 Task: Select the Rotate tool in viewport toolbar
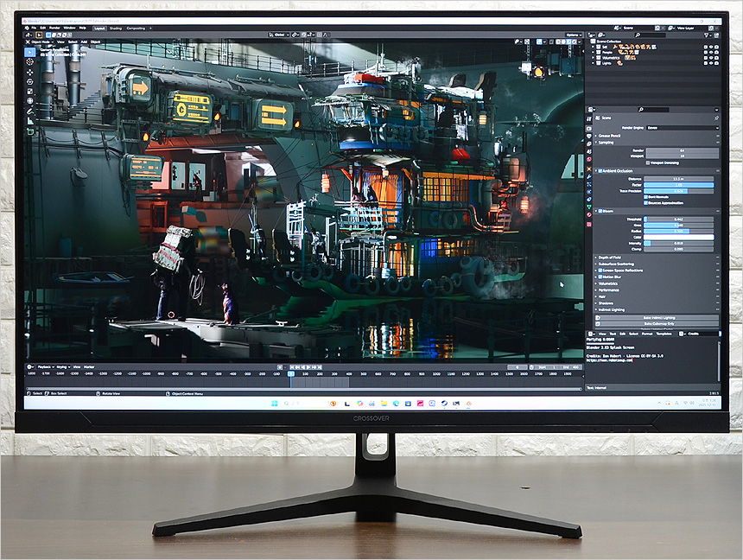point(31,82)
